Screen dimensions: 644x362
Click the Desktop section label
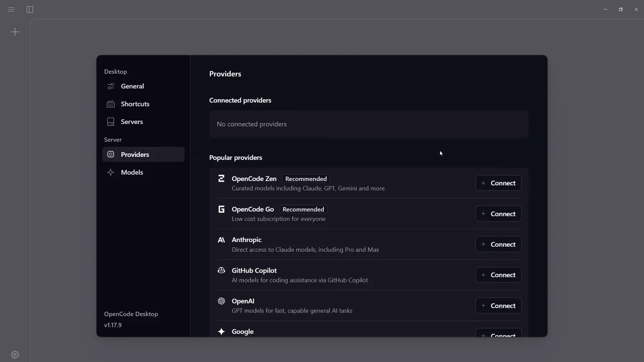(115, 72)
